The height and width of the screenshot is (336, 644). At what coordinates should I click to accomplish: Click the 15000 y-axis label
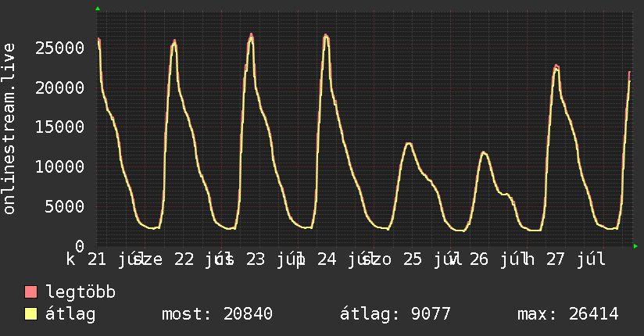60,127
